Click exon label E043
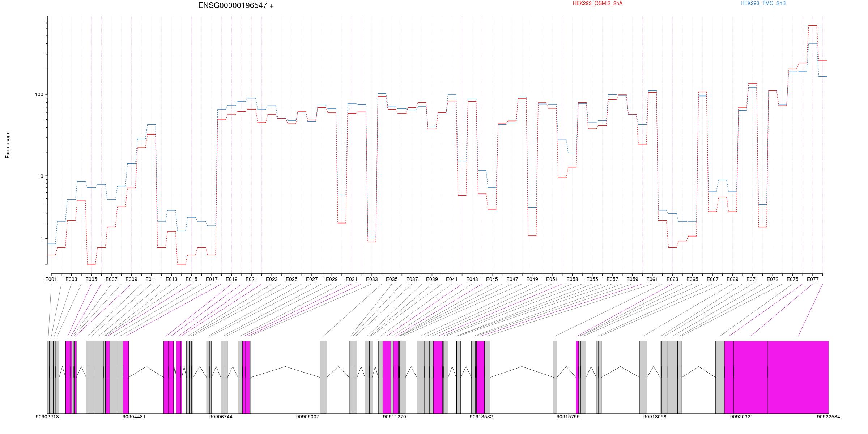 click(x=472, y=279)
